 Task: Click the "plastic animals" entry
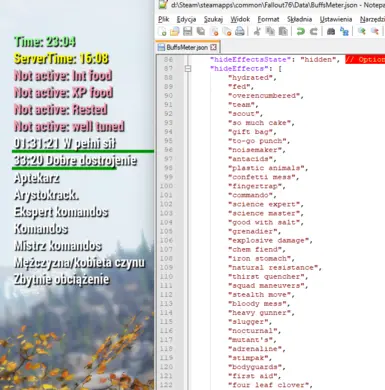pos(266,168)
